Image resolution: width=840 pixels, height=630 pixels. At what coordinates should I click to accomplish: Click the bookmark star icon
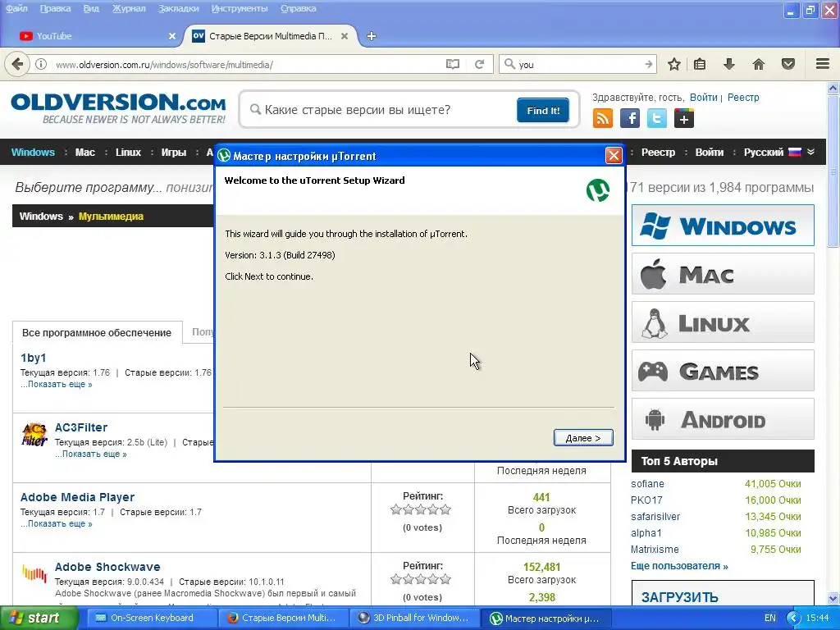(674, 64)
